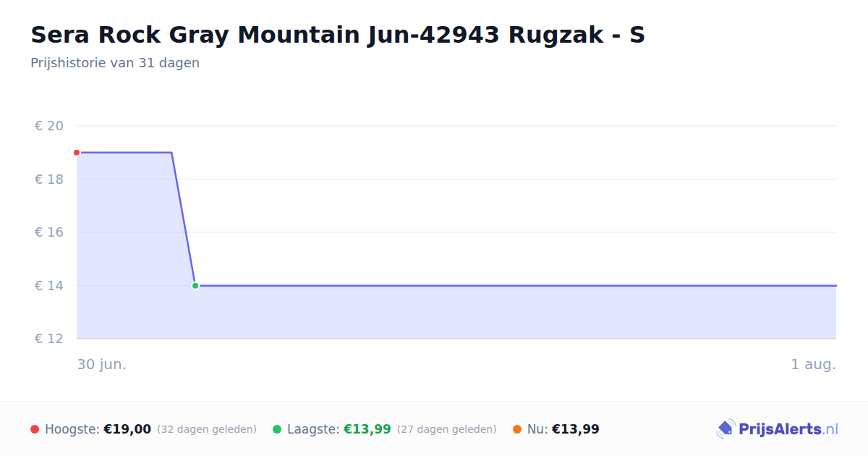Click the Sera Rock Gray Mountain product title
This screenshot has height=456, width=868.
coord(338,35)
